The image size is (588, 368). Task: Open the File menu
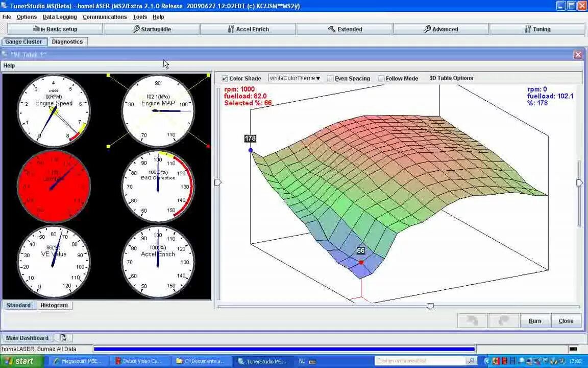click(6, 17)
